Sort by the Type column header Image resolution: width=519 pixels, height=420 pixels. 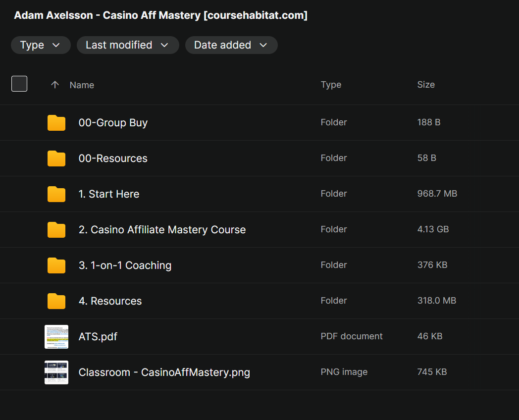331,85
